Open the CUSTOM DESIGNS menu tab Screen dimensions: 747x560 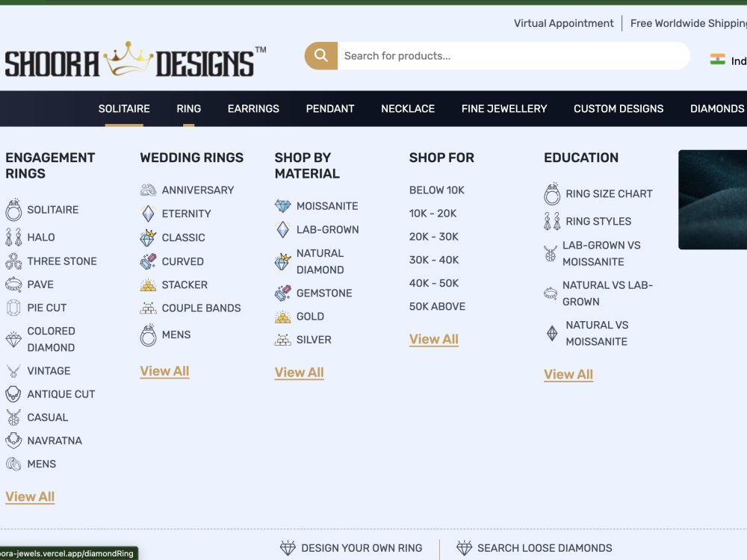click(x=619, y=108)
